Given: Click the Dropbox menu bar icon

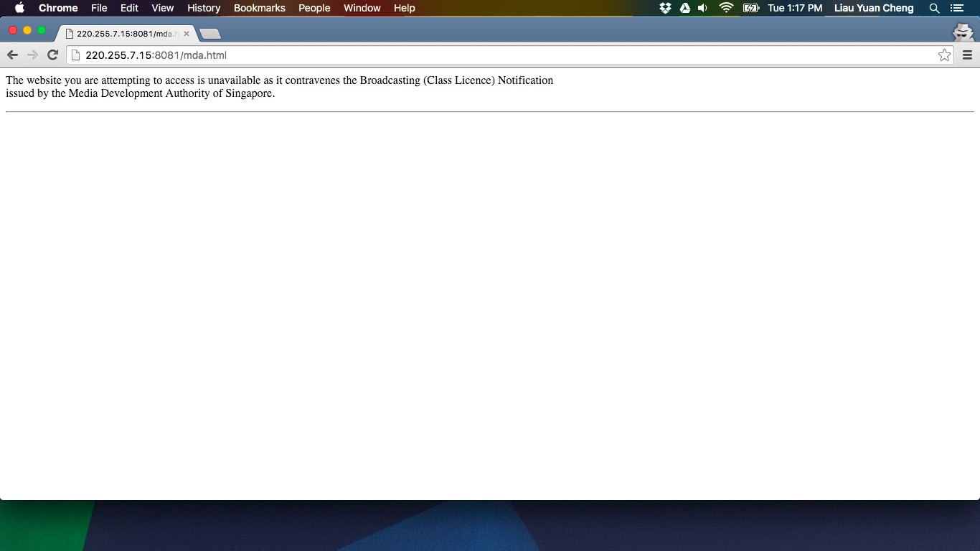Looking at the screenshot, I should (665, 8).
